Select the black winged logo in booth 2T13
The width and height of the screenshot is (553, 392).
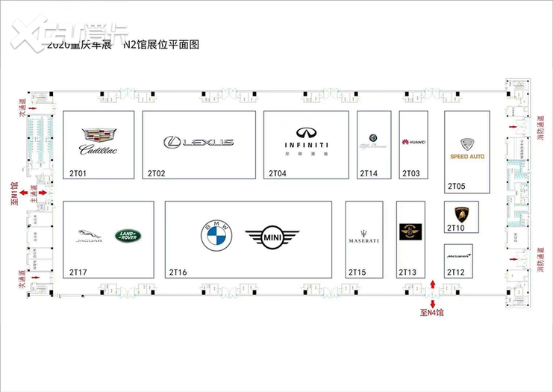tap(410, 231)
